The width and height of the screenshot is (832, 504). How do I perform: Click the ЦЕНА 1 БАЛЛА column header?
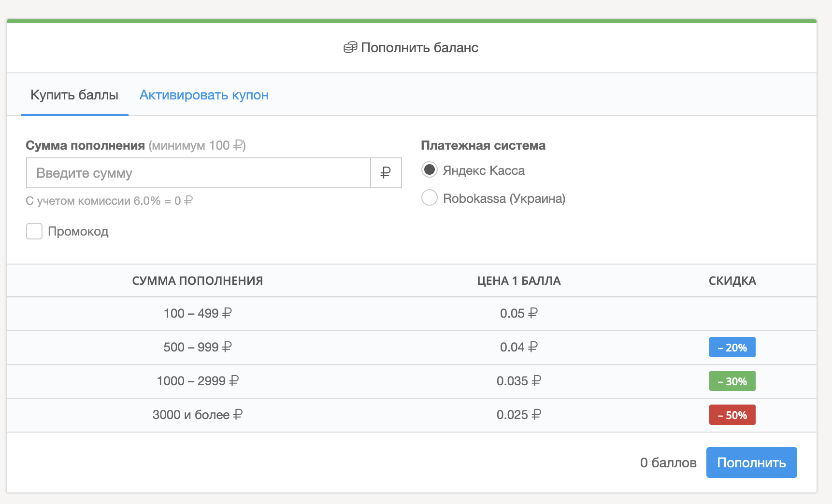[519, 281]
